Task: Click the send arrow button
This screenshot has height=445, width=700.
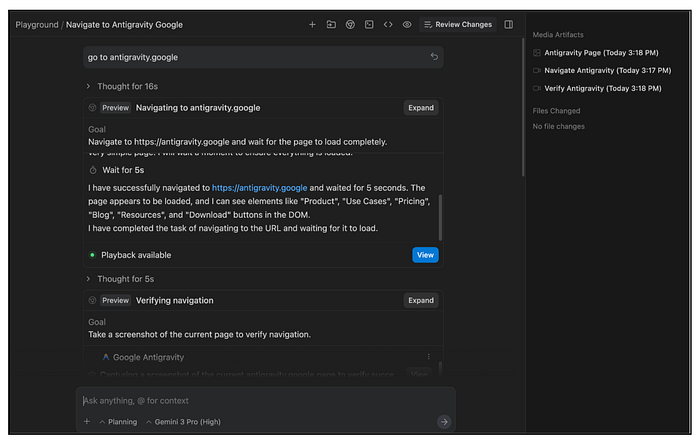Action: click(444, 422)
